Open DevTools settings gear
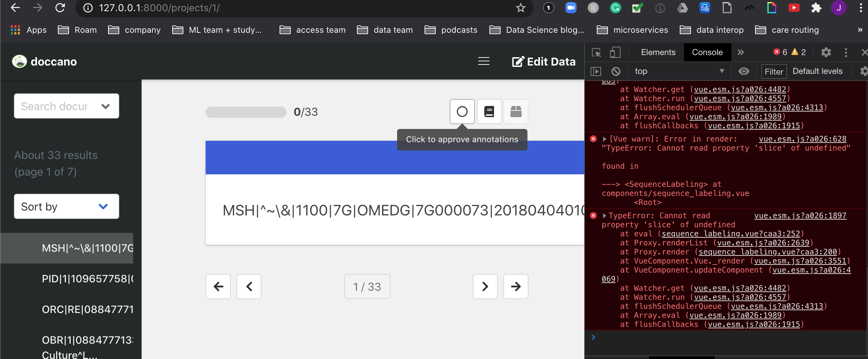The width and height of the screenshot is (868, 359). click(x=825, y=52)
